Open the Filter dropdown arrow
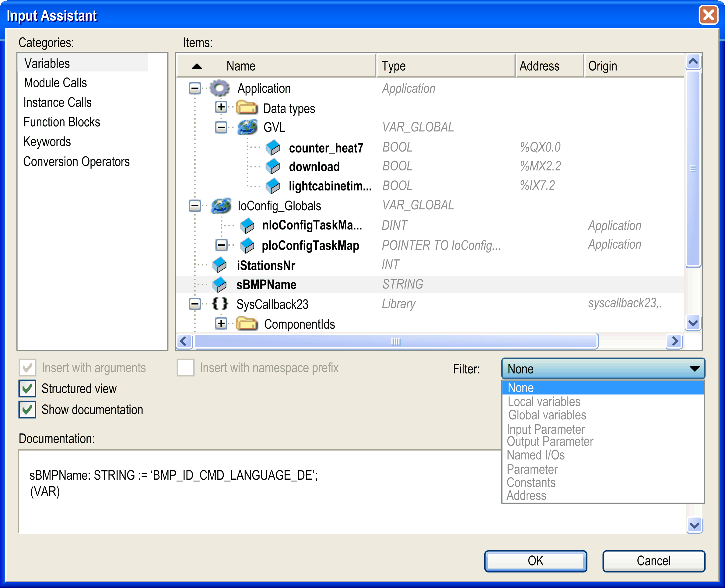 pos(694,369)
